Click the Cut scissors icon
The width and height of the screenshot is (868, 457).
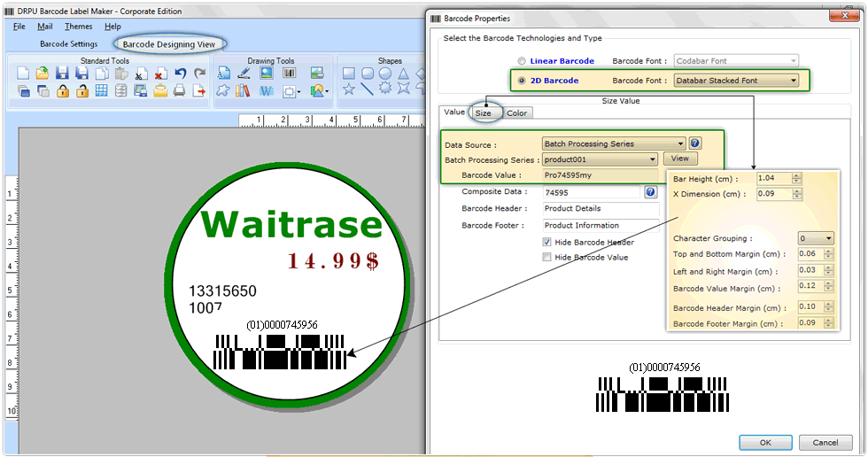[141, 74]
